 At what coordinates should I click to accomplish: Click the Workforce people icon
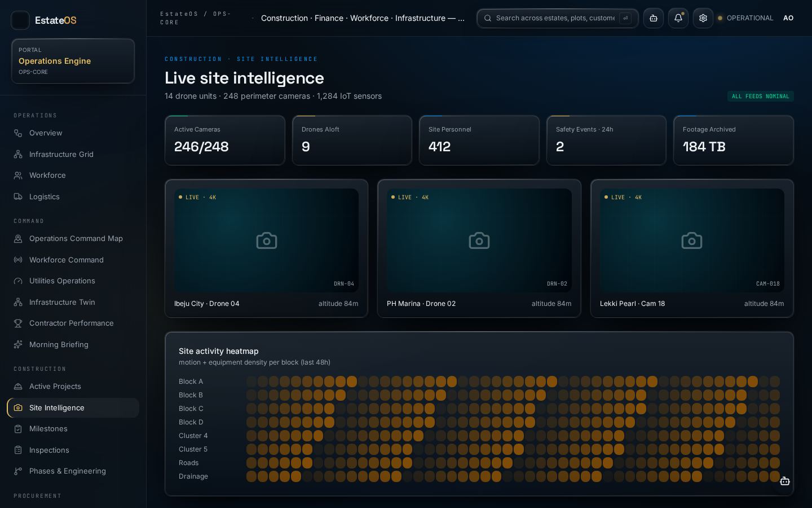click(x=18, y=176)
